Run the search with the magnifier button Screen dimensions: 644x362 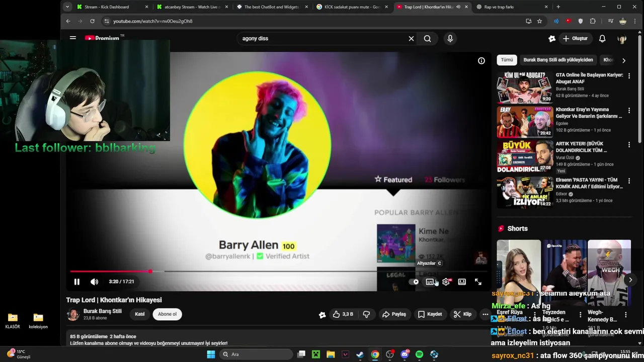[x=427, y=38]
